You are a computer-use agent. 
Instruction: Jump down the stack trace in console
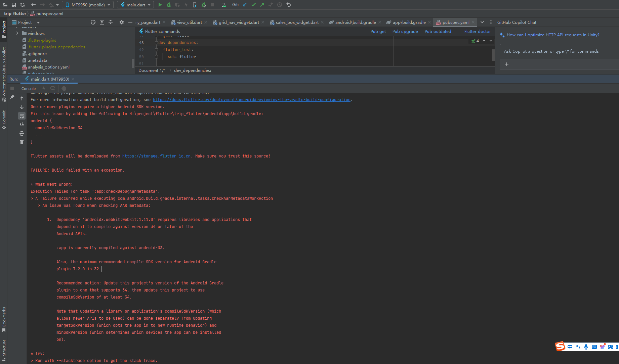(22, 107)
